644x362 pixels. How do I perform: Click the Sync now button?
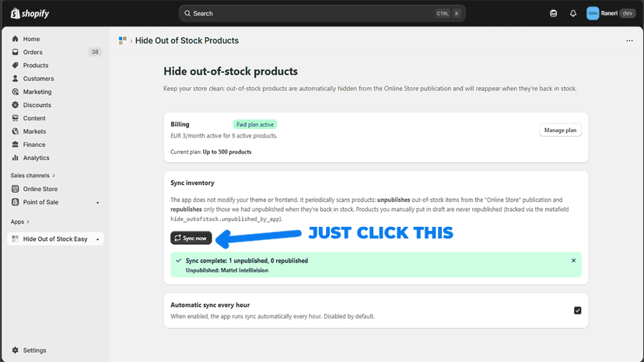(191, 238)
